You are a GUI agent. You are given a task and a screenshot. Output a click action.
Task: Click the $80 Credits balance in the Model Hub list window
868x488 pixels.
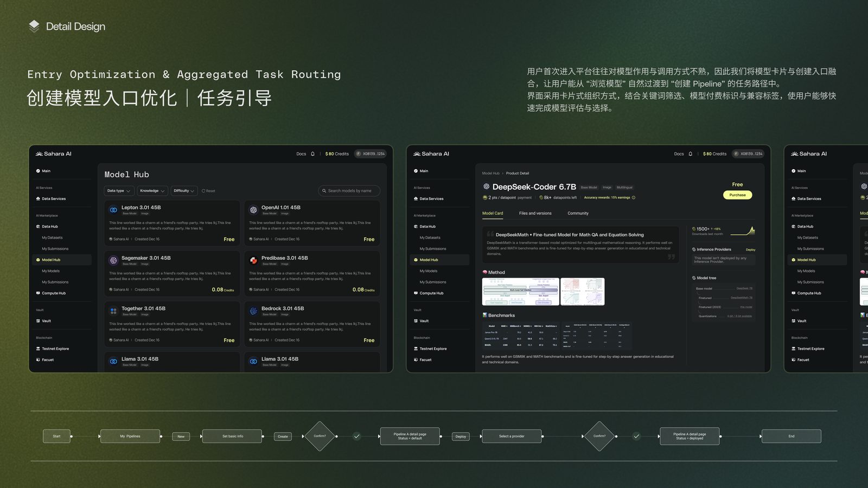coord(337,154)
